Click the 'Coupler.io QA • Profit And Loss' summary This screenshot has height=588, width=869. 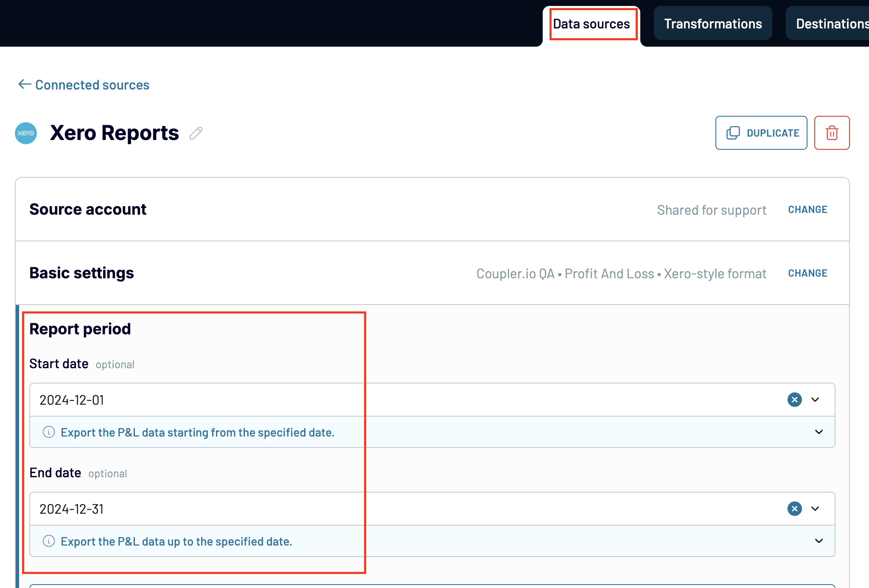tap(621, 274)
